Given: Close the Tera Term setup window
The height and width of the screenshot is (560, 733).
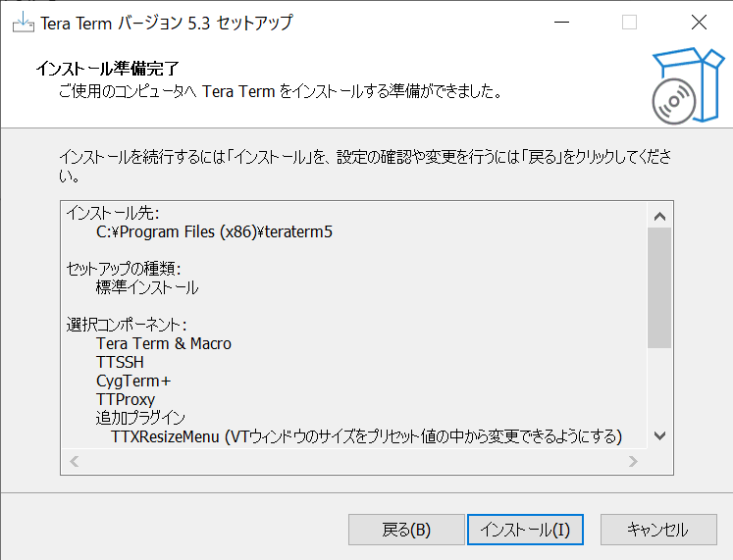Looking at the screenshot, I should [x=699, y=22].
